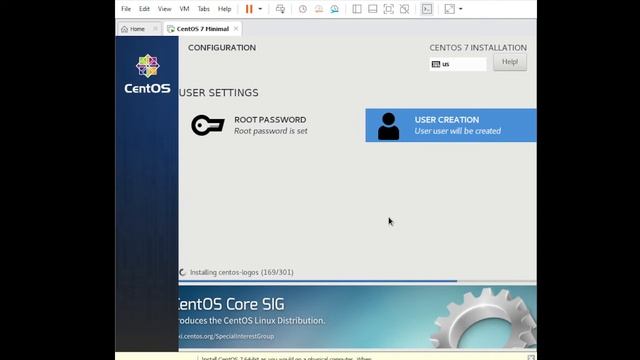Close the Home tab
The image size is (640, 360).
coord(155,29)
